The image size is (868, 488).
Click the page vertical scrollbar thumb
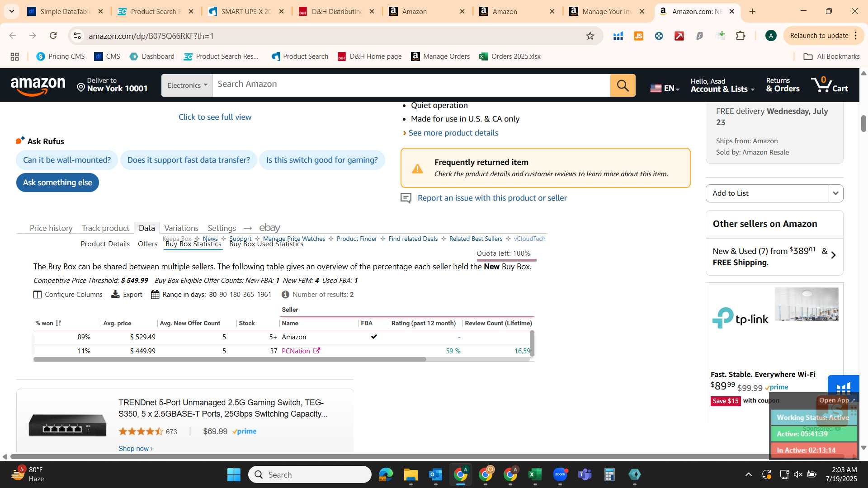tap(863, 123)
